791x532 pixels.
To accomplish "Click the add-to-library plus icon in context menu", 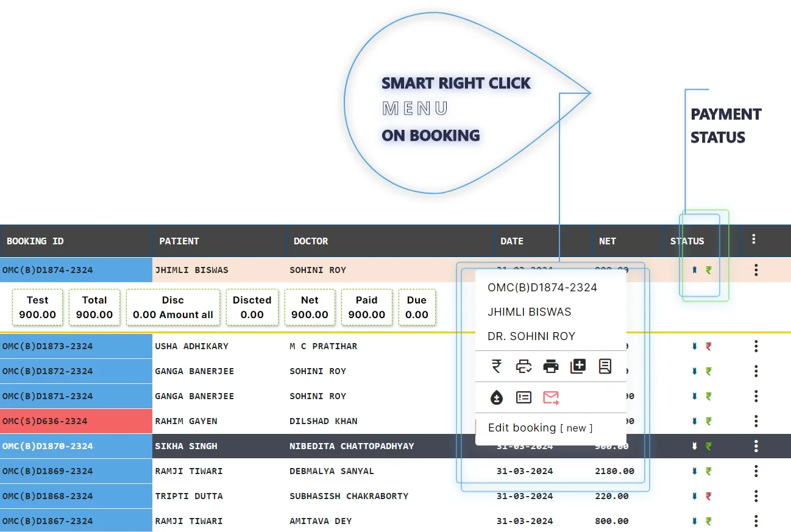I will [578, 366].
